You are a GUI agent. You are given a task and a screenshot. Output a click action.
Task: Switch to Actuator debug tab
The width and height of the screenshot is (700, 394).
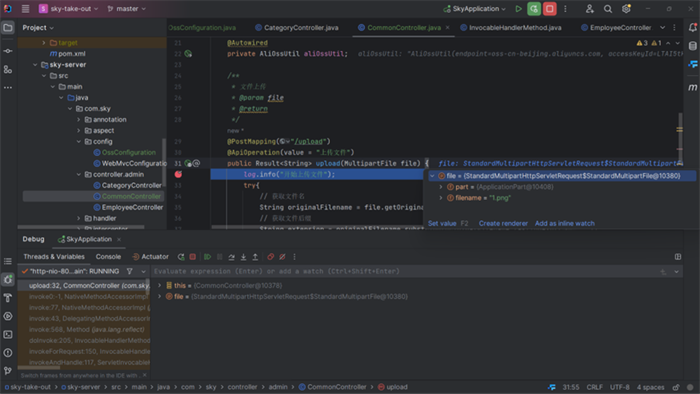(x=150, y=257)
